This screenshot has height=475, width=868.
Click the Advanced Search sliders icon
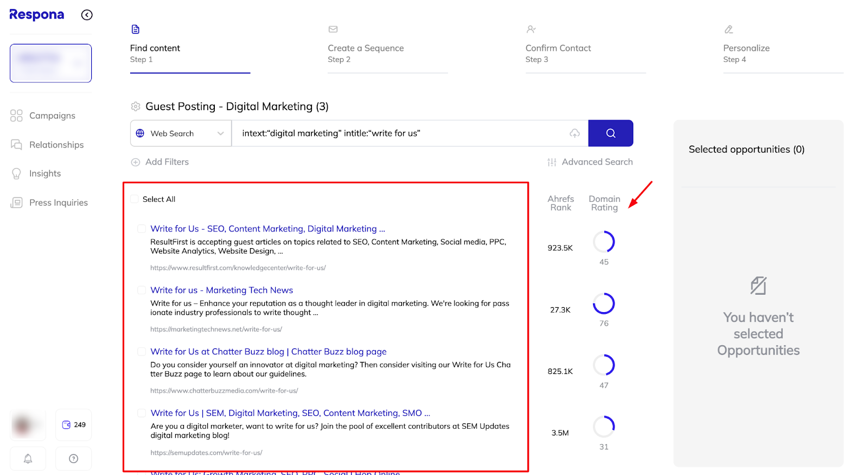click(552, 162)
